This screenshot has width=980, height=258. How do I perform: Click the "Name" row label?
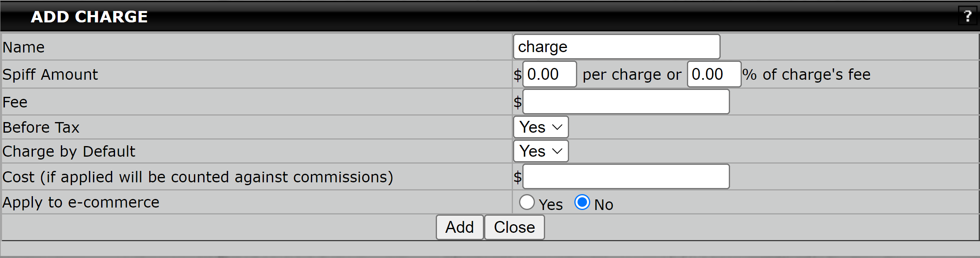(x=24, y=47)
